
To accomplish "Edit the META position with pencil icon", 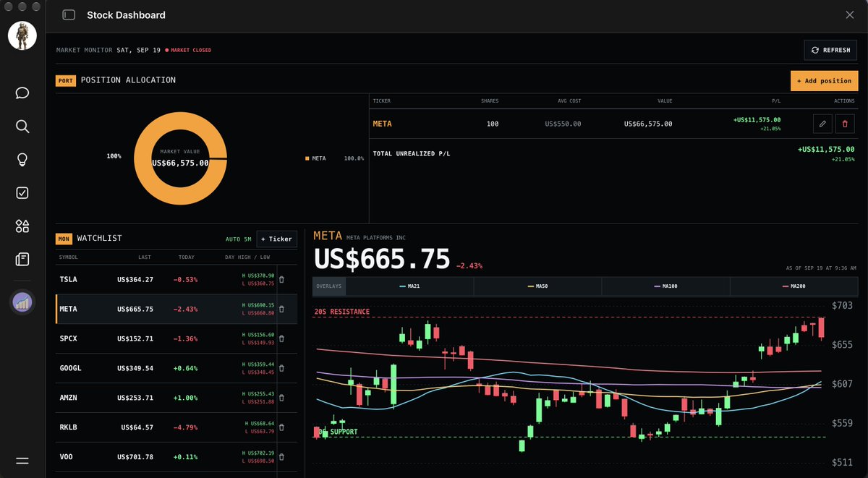I will point(822,124).
